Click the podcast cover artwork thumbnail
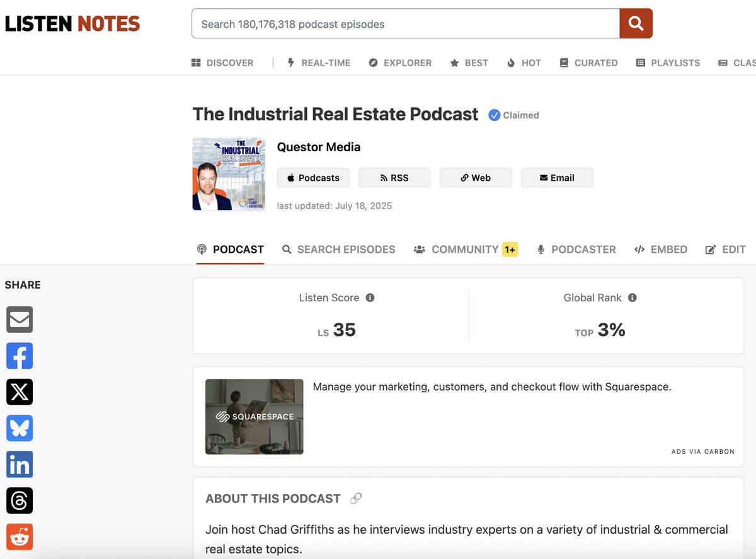The height and width of the screenshot is (559, 756). point(229,174)
